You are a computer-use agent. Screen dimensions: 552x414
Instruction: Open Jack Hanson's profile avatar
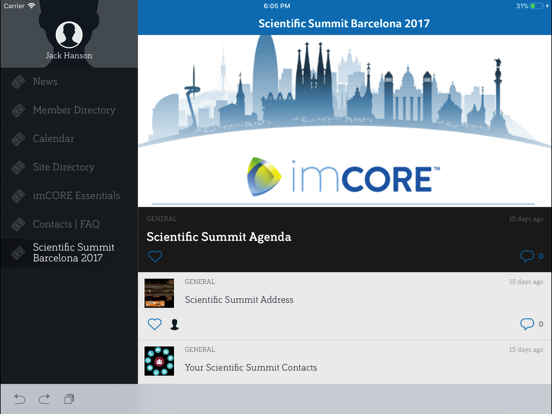[69, 34]
